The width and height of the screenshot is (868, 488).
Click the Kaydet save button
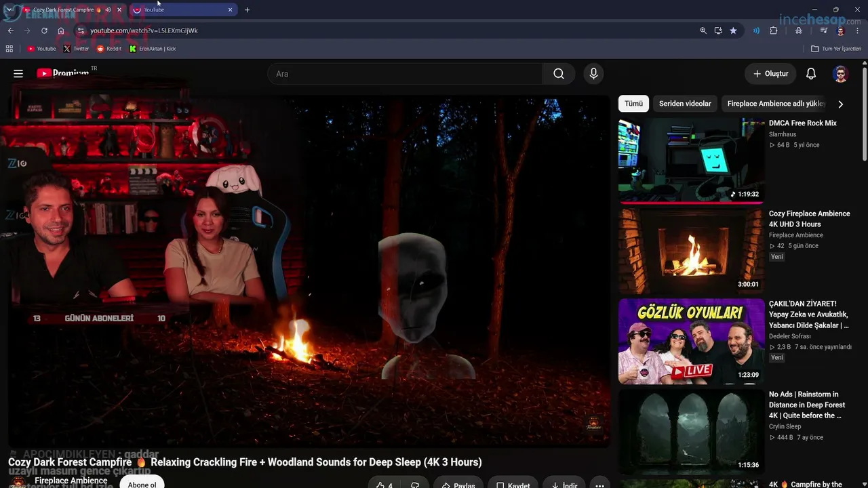[x=513, y=484]
